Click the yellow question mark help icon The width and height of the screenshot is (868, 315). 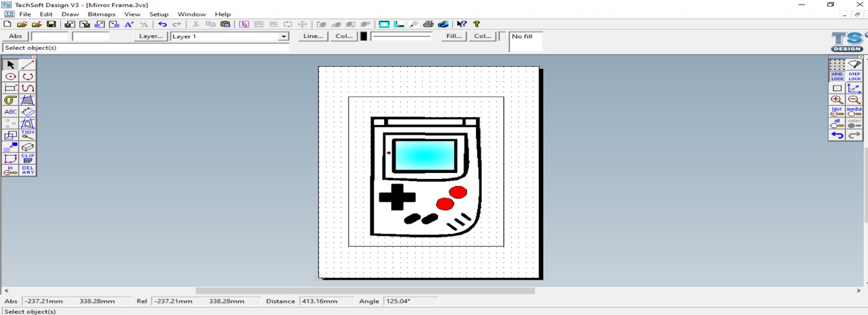[x=476, y=24]
